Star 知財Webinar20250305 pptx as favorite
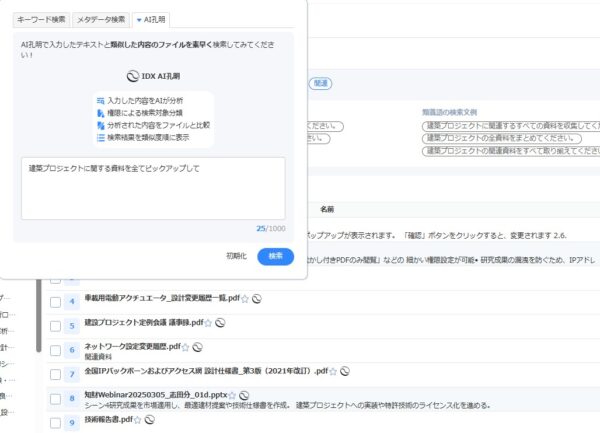600x433 pixels. click(x=232, y=396)
